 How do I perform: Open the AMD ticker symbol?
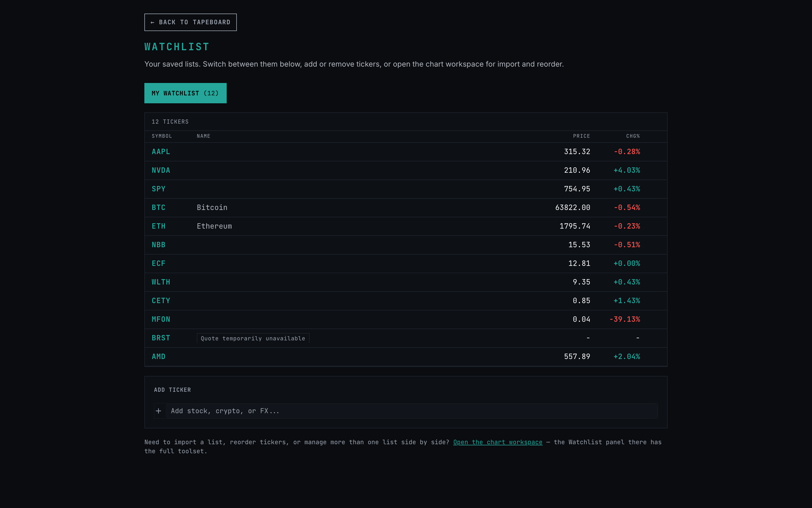click(x=158, y=356)
